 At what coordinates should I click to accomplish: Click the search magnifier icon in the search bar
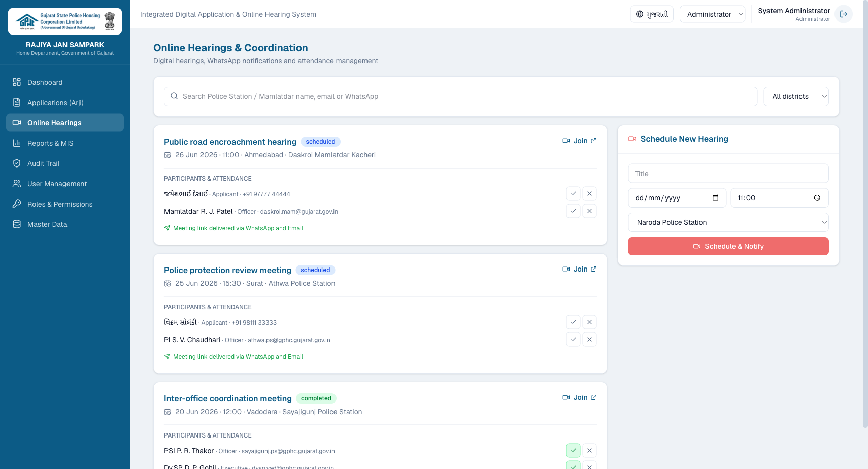[174, 96]
